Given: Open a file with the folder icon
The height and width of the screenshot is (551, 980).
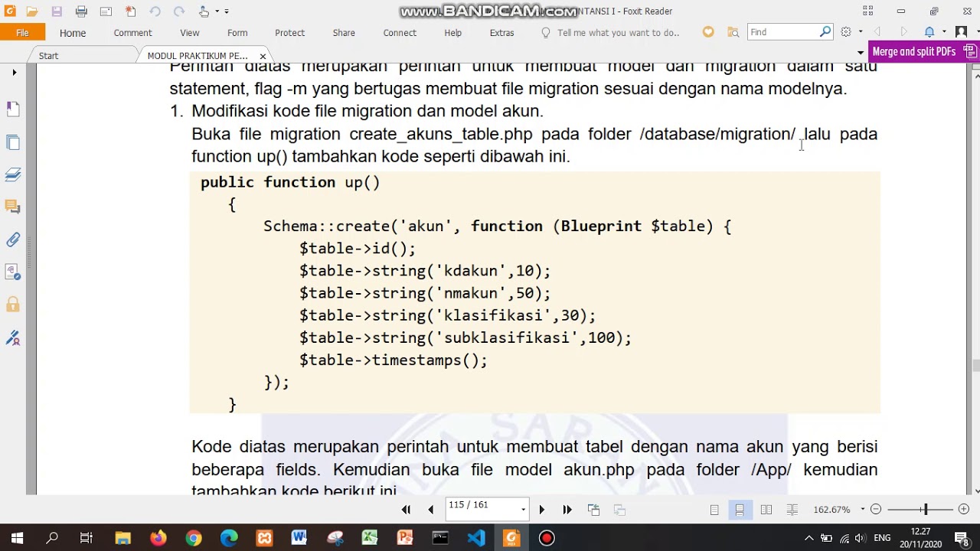Looking at the screenshot, I should point(32,11).
